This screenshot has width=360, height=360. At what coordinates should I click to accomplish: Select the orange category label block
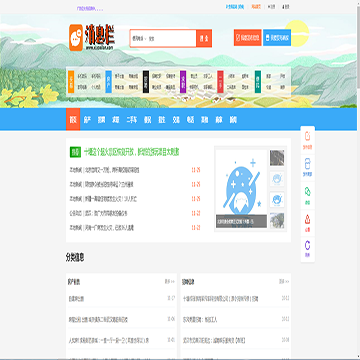pyautogui.click(x=71, y=82)
